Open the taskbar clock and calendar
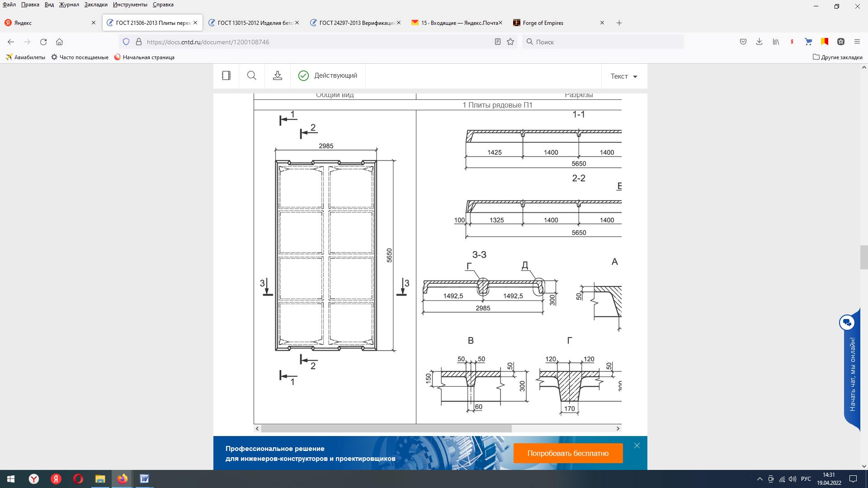 [829, 479]
